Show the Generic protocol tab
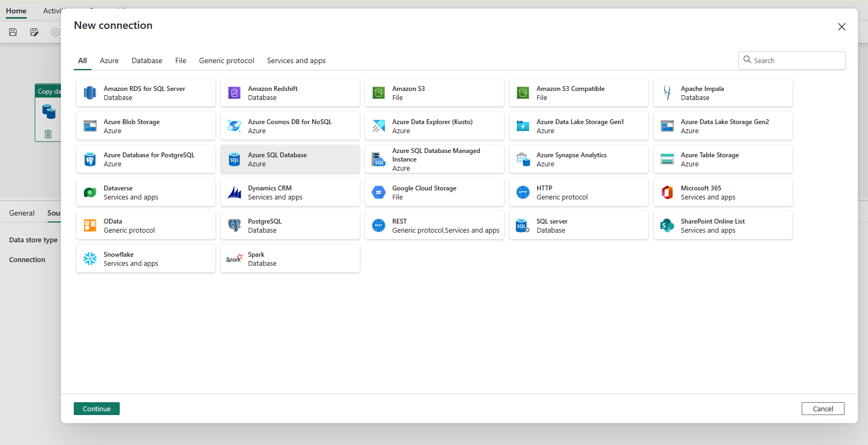868x445 pixels. pos(227,60)
